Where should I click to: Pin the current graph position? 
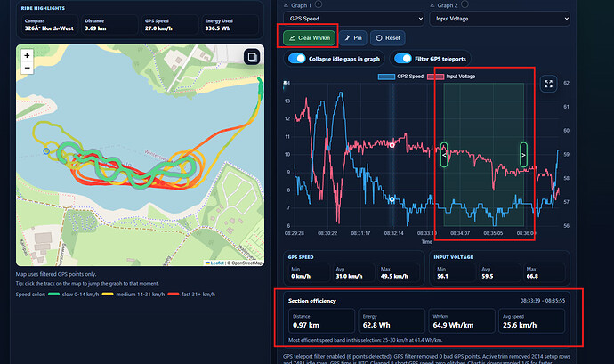coord(353,38)
